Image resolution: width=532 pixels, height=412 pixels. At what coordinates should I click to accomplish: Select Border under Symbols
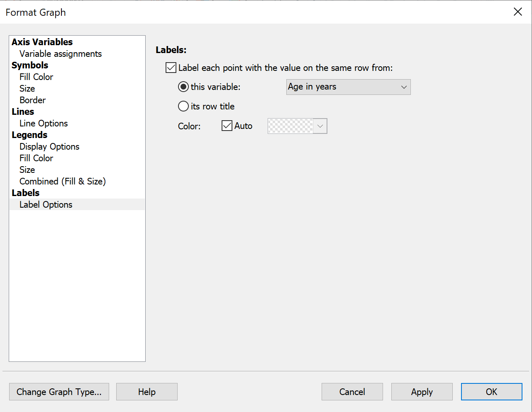[x=32, y=100]
